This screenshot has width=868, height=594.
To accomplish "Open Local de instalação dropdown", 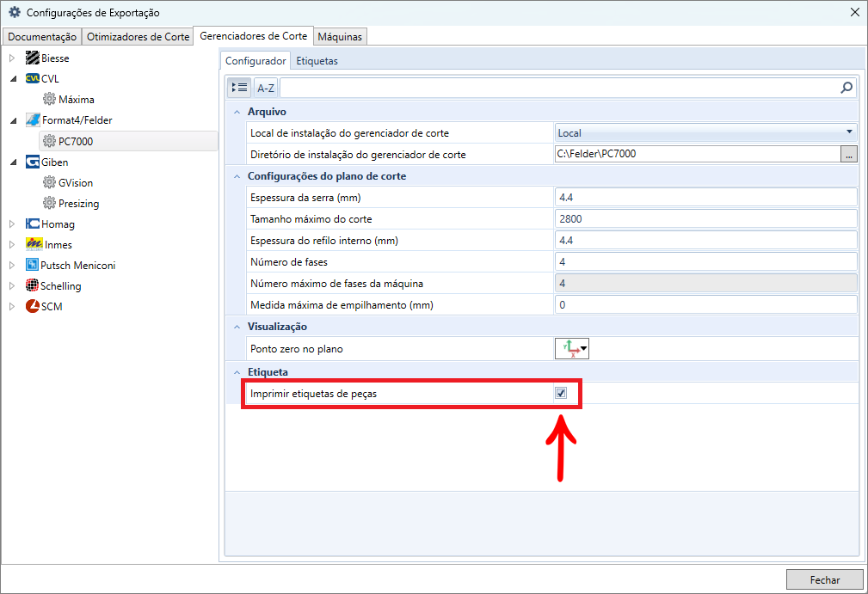I will coord(705,132).
